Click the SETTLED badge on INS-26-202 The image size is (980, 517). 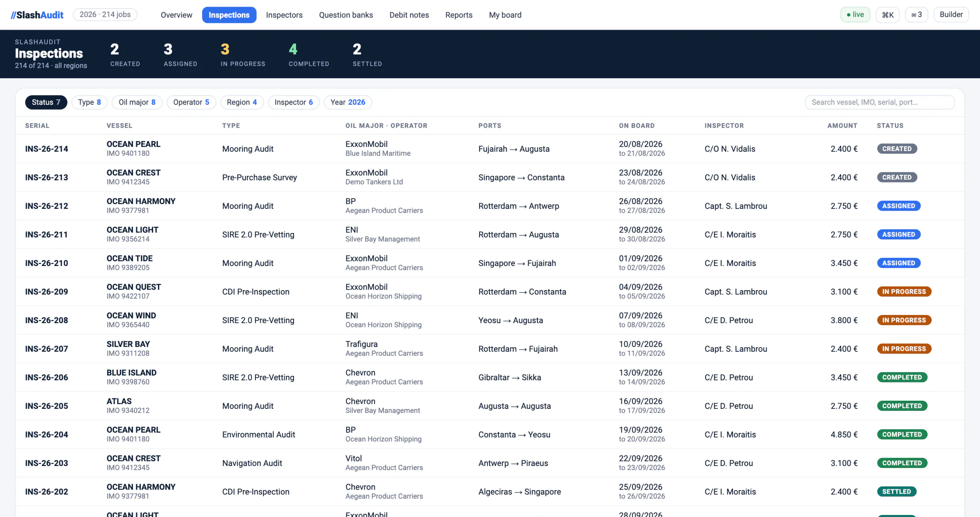[x=897, y=492]
